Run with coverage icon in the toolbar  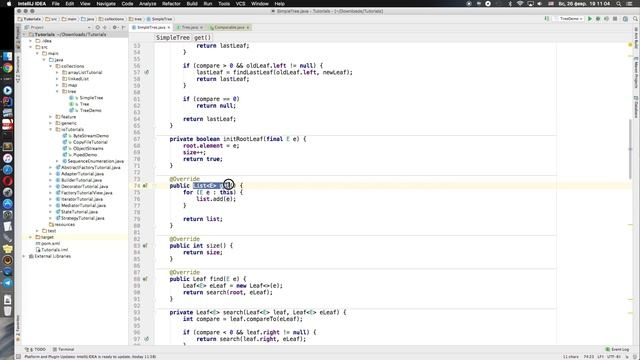[606, 19]
